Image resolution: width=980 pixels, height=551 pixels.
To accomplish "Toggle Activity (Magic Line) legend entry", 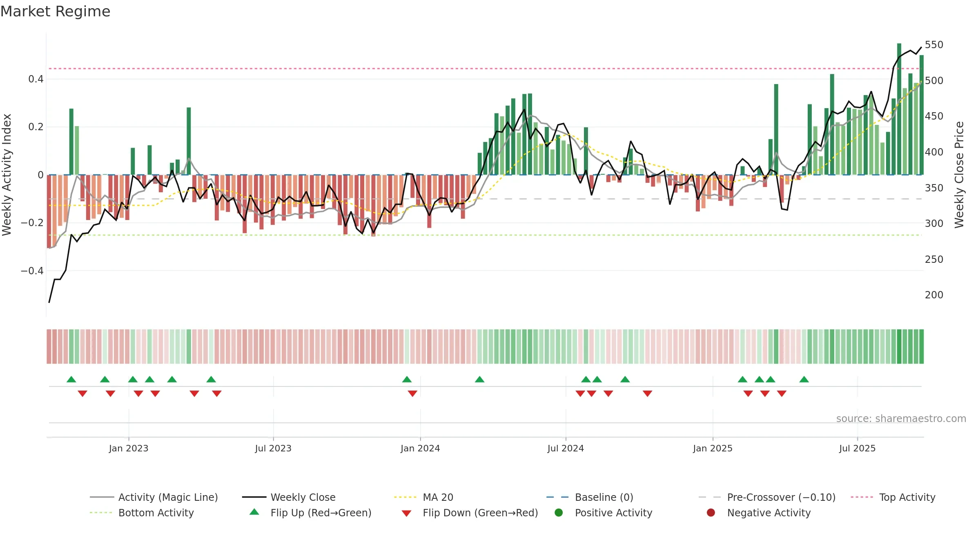I will (x=154, y=497).
